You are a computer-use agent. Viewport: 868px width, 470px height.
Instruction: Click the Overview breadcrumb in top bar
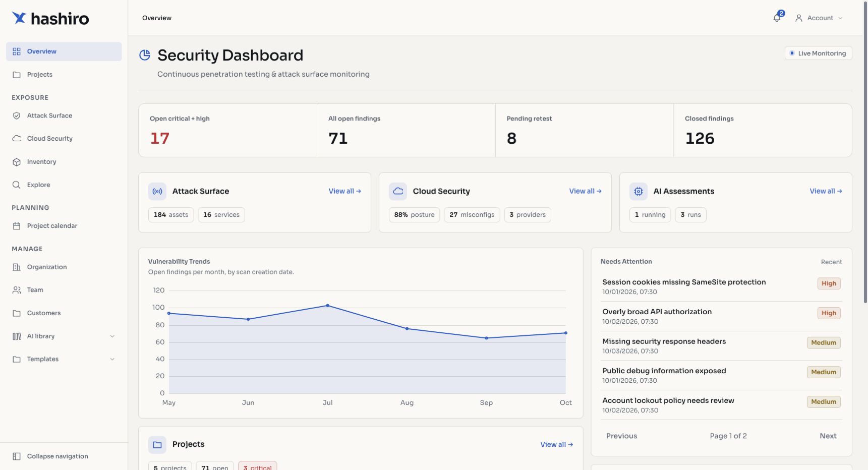pyautogui.click(x=157, y=18)
